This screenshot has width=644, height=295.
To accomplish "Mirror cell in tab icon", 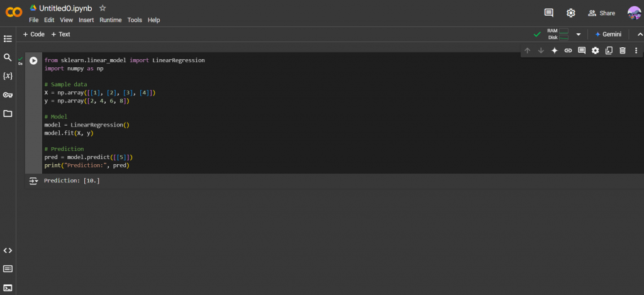I will (609, 50).
